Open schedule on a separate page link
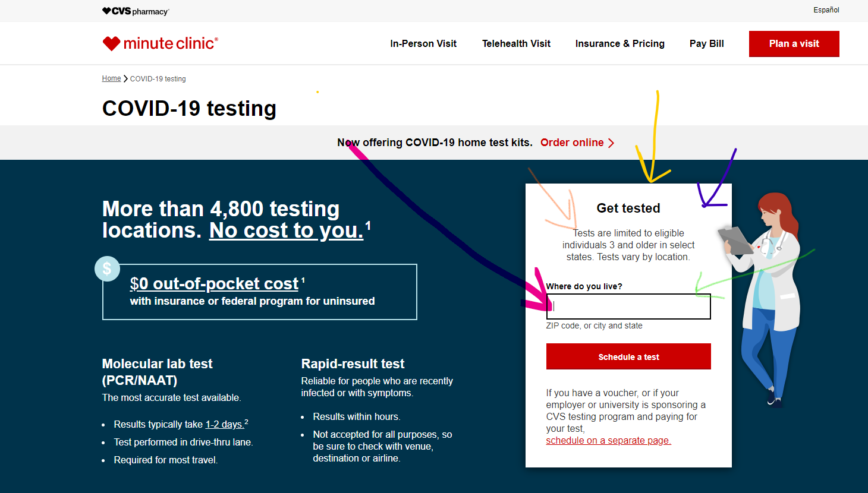The width and height of the screenshot is (868, 493). coord(608,441)
